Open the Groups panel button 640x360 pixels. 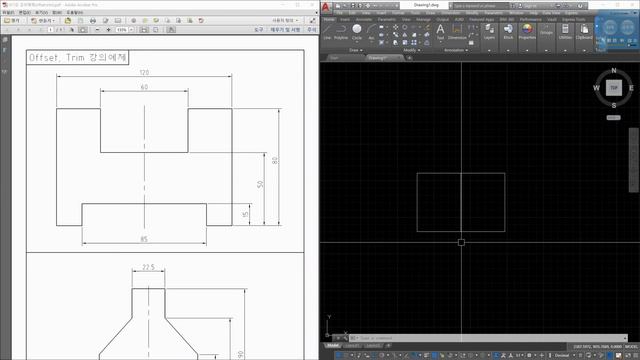546,32
